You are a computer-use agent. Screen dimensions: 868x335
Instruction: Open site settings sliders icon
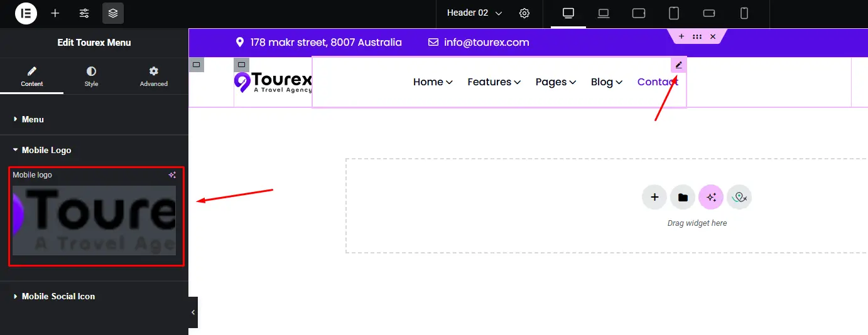point(84,13)
